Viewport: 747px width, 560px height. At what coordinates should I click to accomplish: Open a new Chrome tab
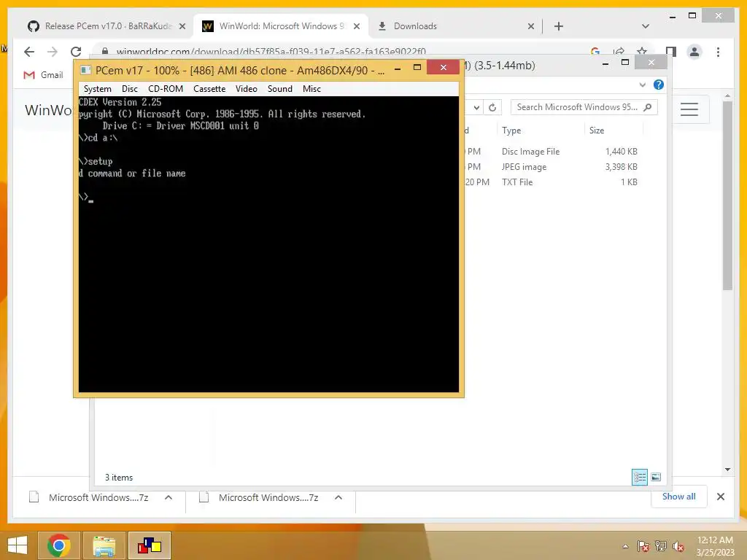tap(559, 27)
